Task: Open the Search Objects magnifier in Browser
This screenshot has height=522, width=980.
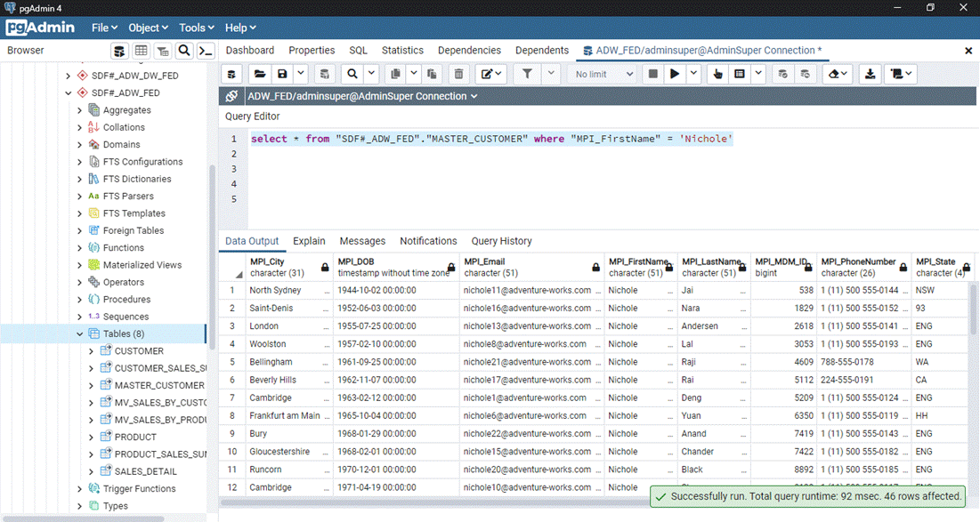Action: (x=184, y=51)
